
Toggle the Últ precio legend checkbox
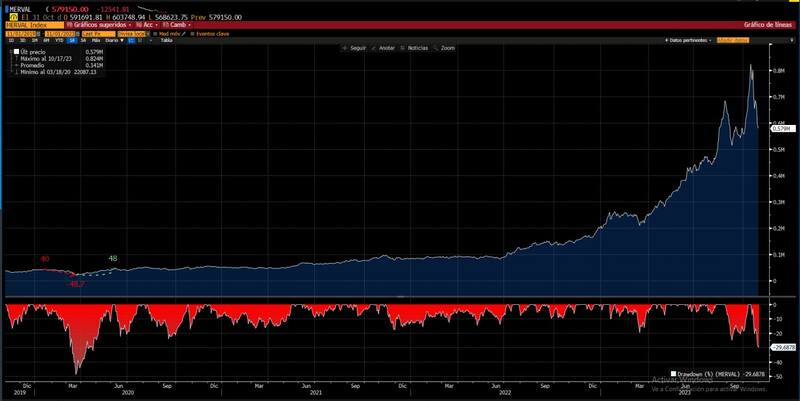click(15, 49)
